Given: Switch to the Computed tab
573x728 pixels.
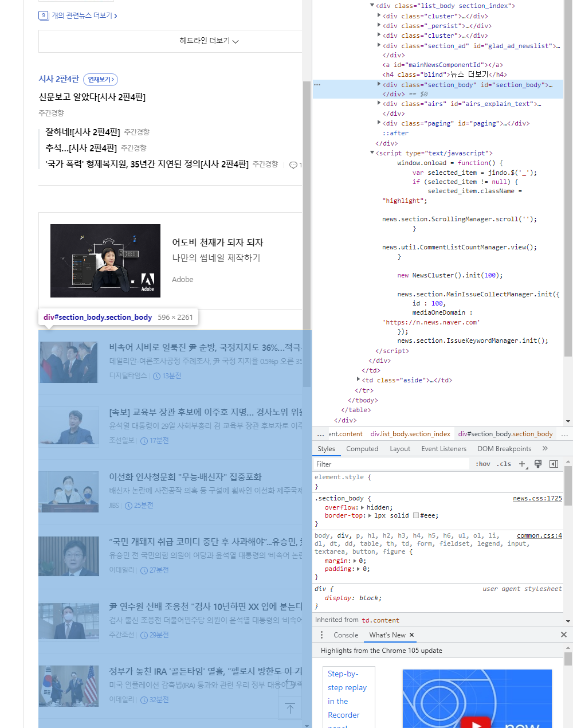Looking at the screenshot, I should [362, 449].
